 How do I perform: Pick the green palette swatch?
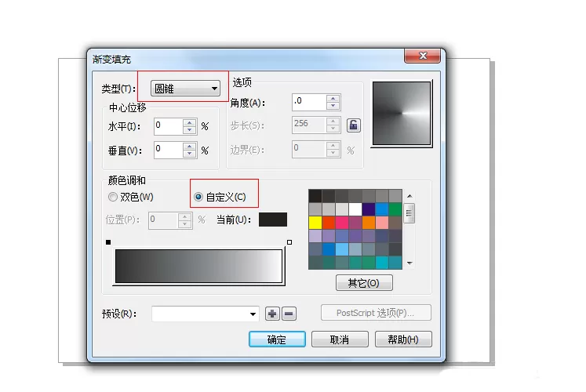[395, 209]
